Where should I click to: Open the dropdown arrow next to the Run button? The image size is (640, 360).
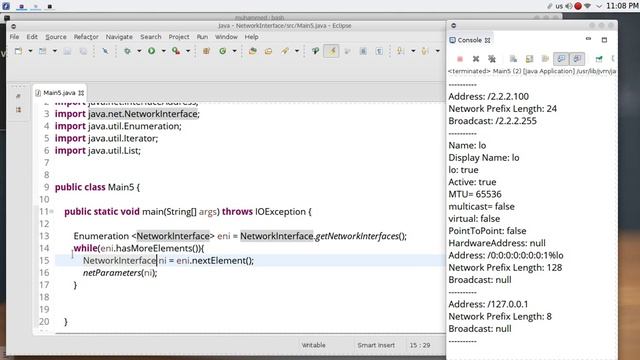[x=163, y=51]
